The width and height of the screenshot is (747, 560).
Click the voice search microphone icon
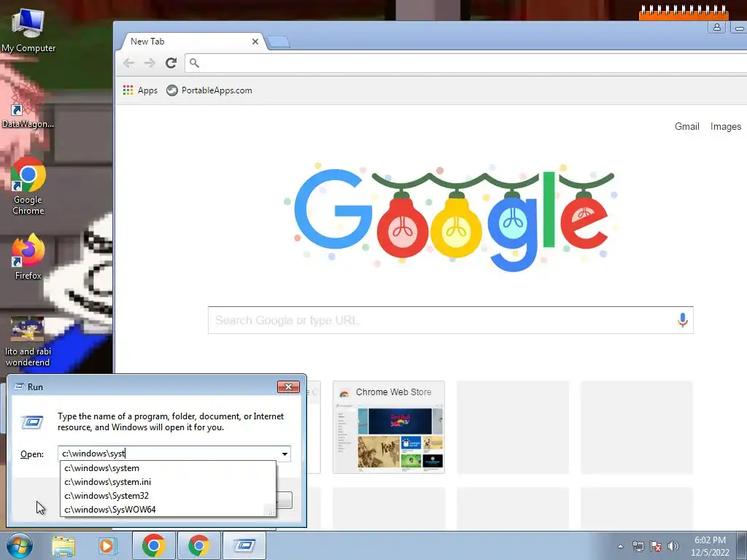[x=682, y=320]
